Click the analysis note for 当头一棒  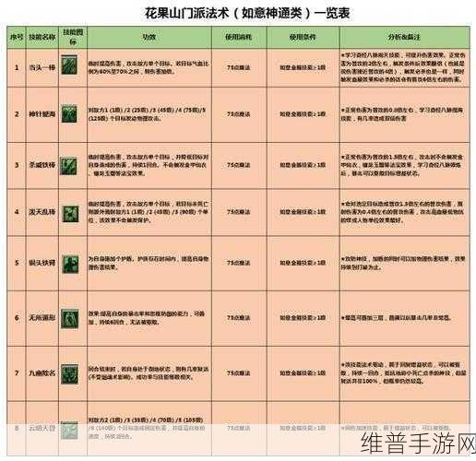click(403, 67)
